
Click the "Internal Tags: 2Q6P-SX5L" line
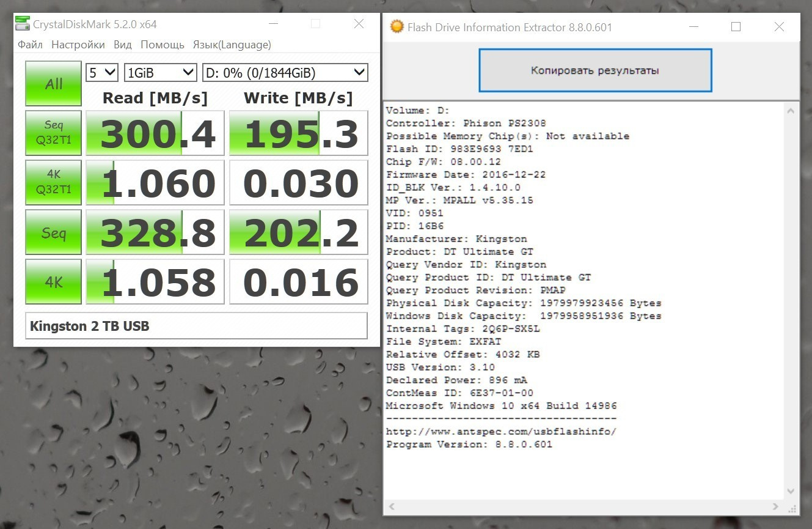pos(463,329)
